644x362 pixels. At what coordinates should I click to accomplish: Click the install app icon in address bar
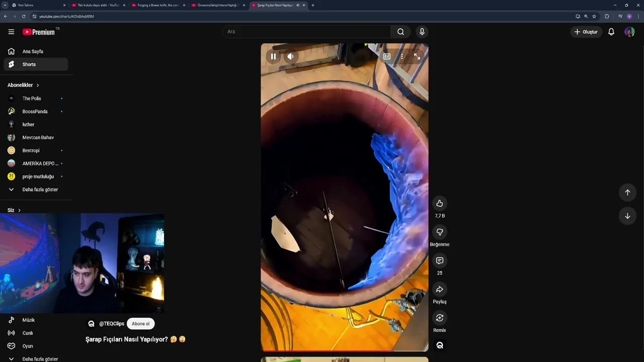(x=578, y=16)
